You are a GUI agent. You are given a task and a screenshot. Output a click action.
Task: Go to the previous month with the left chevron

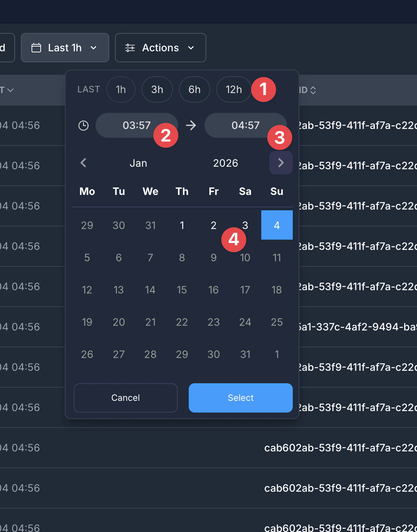pyautogui.click(x=83, y=163)
